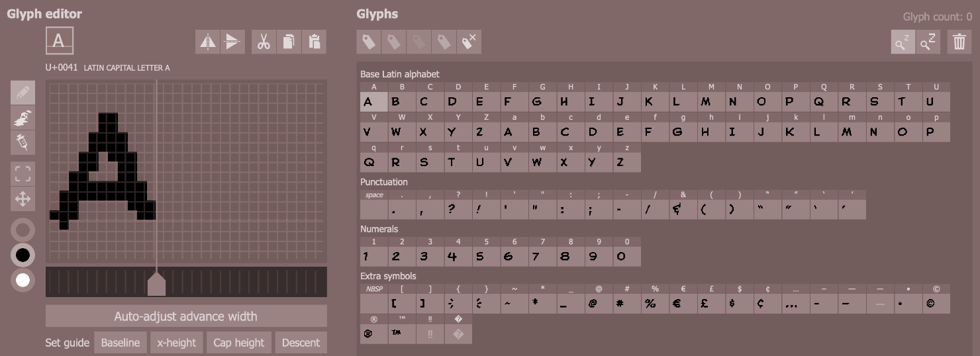Switch to large-Z glyph preview size
Image resolution: width=980 pixels, height=356 pixels.
pyautogui.click(x=928, y=42)
